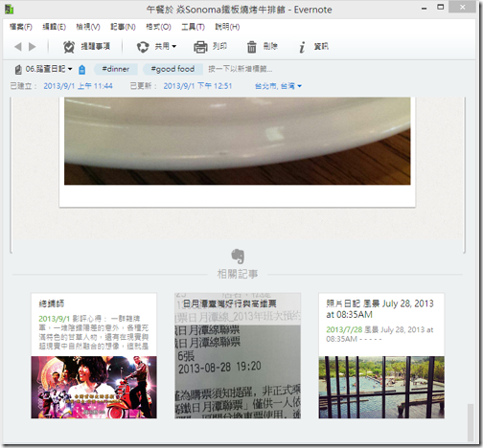Click the blue tag icon
The height and width of the screenshot is (448, 483).
click(x=82, y=70)
